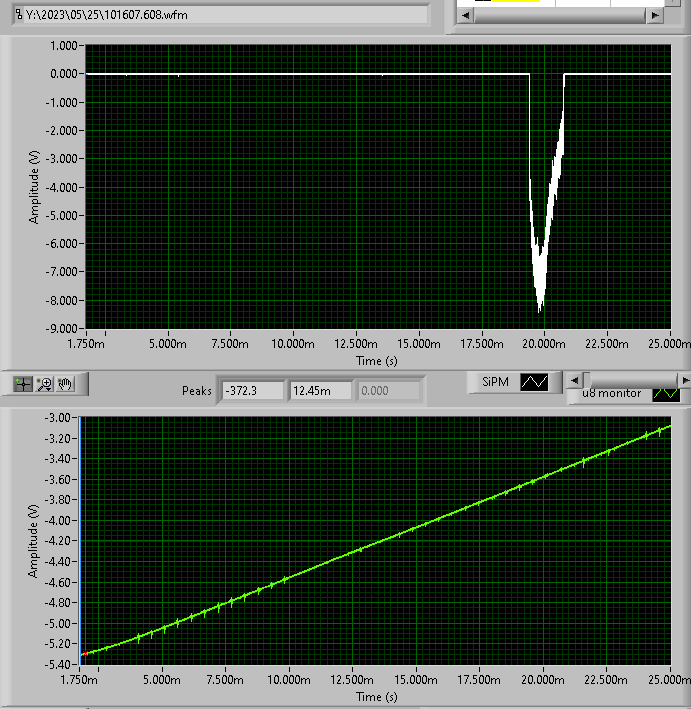The width and height of the screenshot is (691, 709).
Task: Click the blue cursor line in lower graph
Action: pyautogui.click(x=80, y=540)
